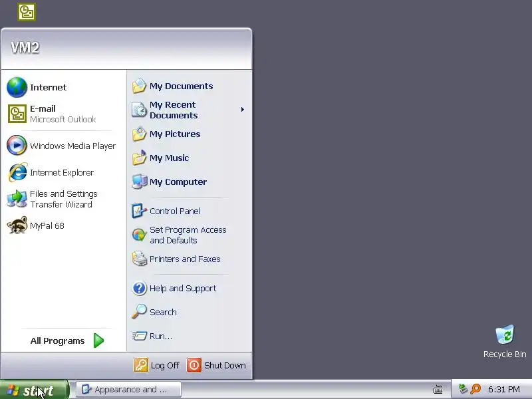The image size is (532, 399).
Task: Open Files and Settings Transfer Wizard icon
Action: [x=17, y=199]
